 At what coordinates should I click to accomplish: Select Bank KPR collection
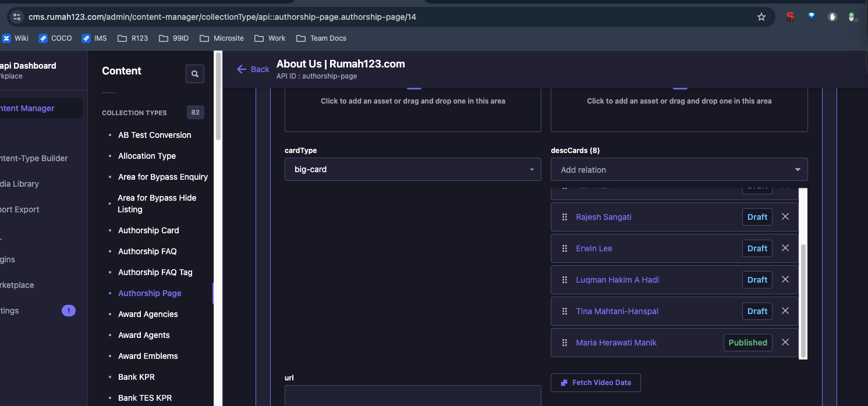[x=136, y=377]
